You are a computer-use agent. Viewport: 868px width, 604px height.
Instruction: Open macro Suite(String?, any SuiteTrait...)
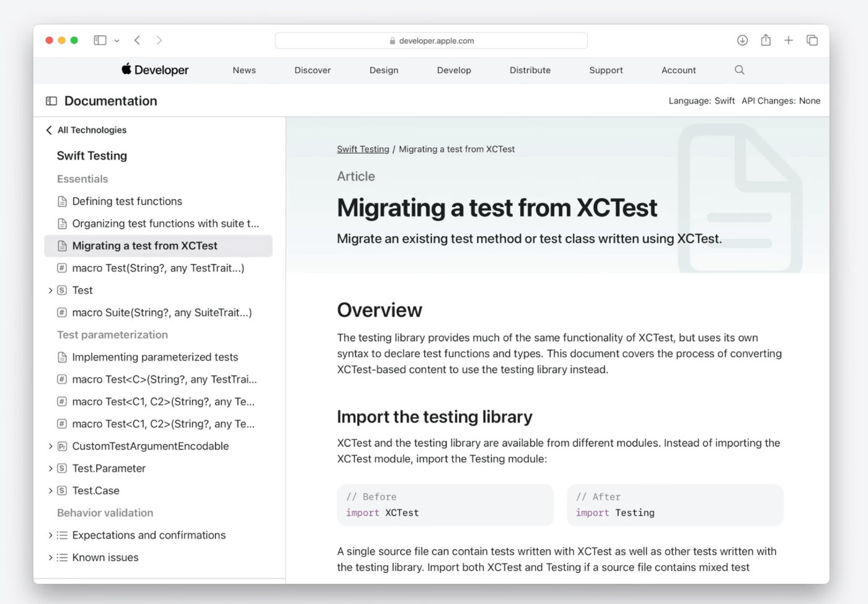pyautogui.click(x=162, y=313)
